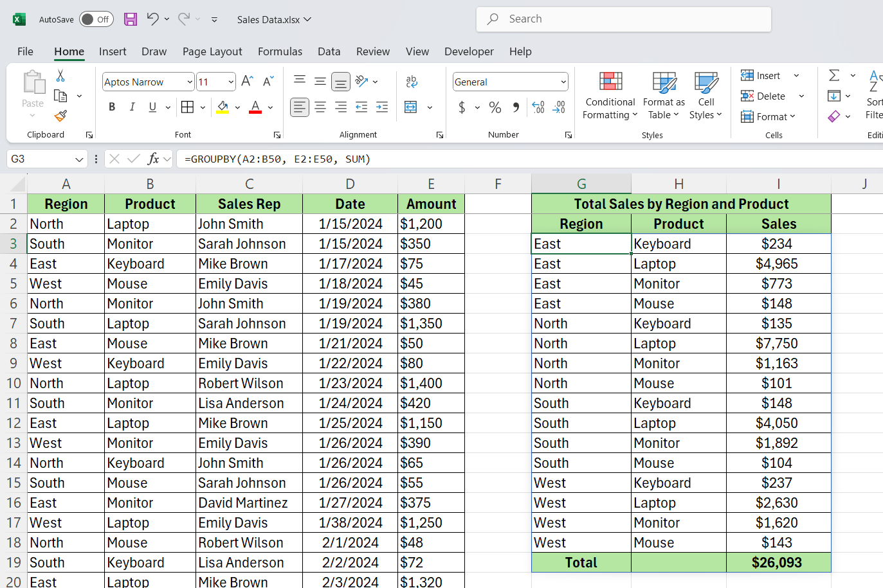Expand the Conditional Formatting menu

coord(610,95)
